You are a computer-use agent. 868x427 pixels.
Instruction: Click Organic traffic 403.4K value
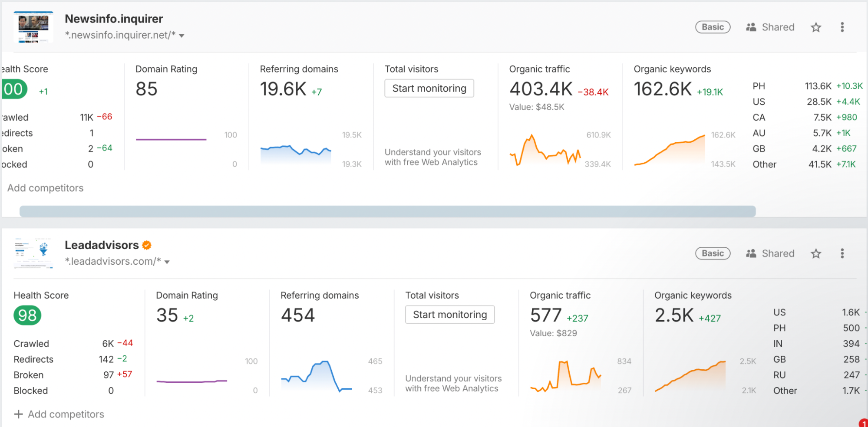point(541,89)
